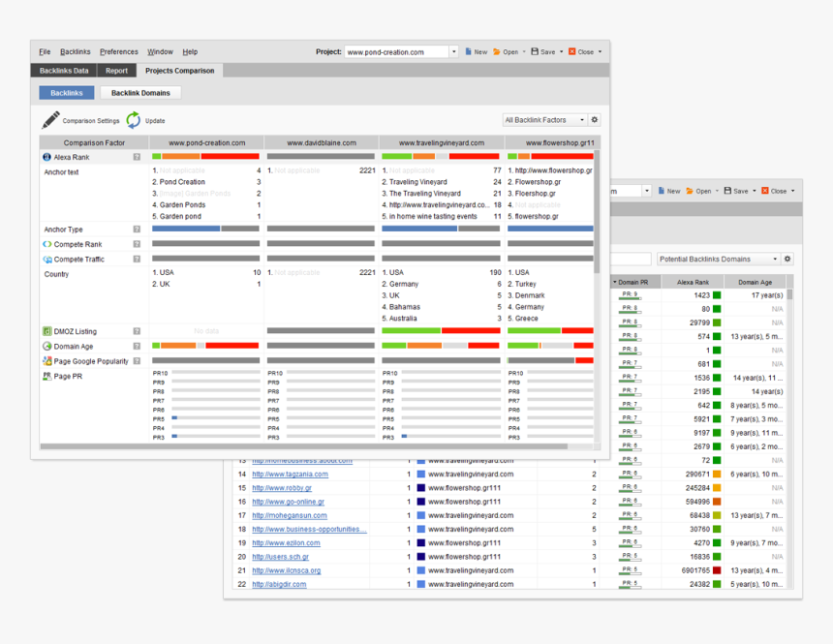Image resolution: width=833 pixels, height=644 pixels.
Task: Click Domain Age color bar for travelingvineyard.com
Action: tap(441, 346)
